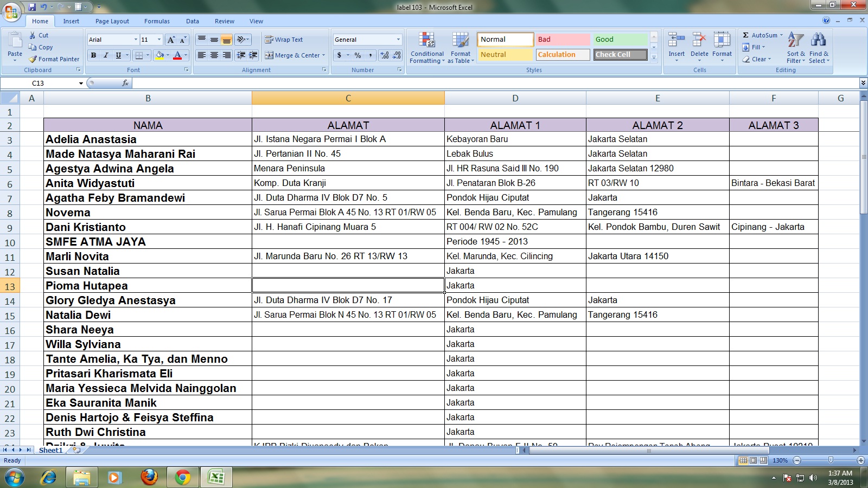Open the Review tab

pyautogui.click(x=225, y=21)
